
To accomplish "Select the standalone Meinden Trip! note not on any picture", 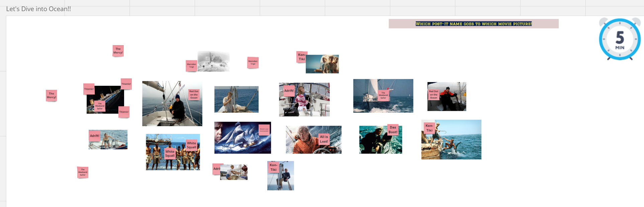I will click(253, 62).
